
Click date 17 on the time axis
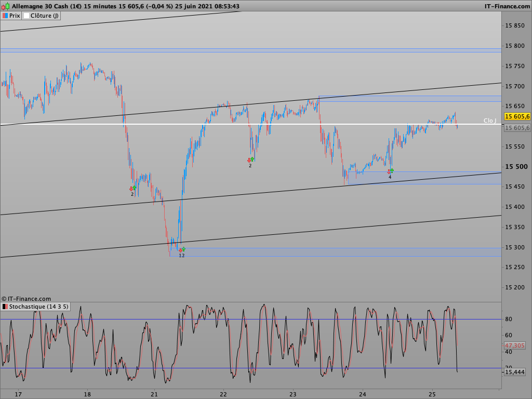(x=18, y=394)
